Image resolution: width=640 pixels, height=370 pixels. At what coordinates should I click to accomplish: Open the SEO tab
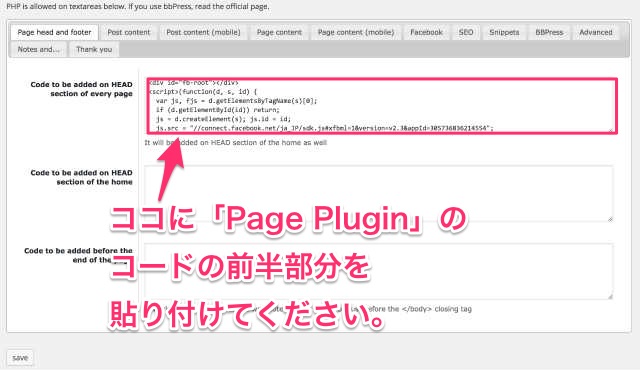(x=466, y=32)
